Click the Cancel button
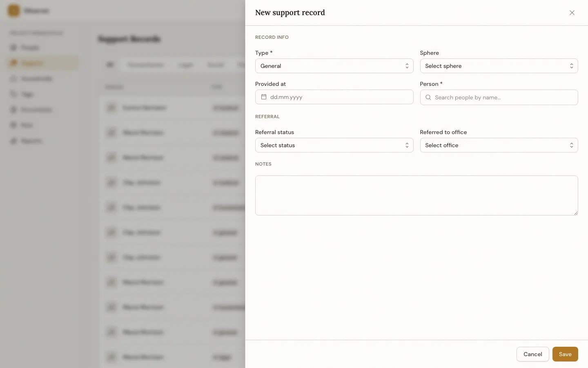 tap(532, 354)
